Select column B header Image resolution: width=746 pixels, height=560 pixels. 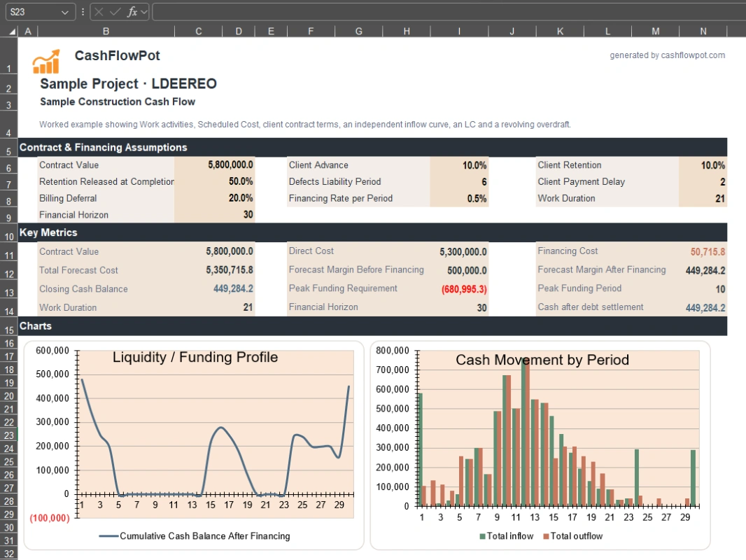click(106, 31)
